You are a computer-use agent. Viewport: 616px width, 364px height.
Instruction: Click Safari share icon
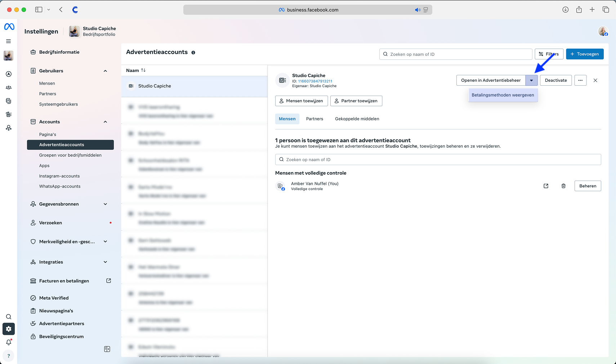pos(579,10)
